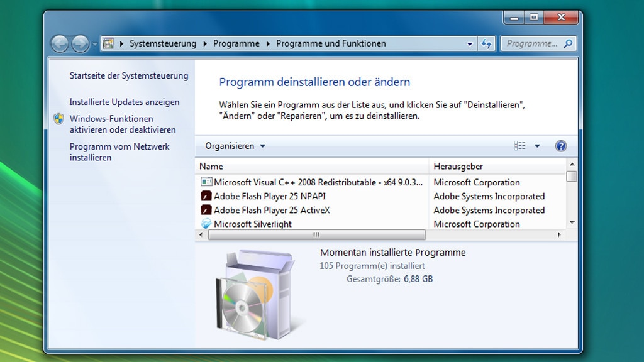Click the change view icon
644x362 pixels.
(519, 146)
